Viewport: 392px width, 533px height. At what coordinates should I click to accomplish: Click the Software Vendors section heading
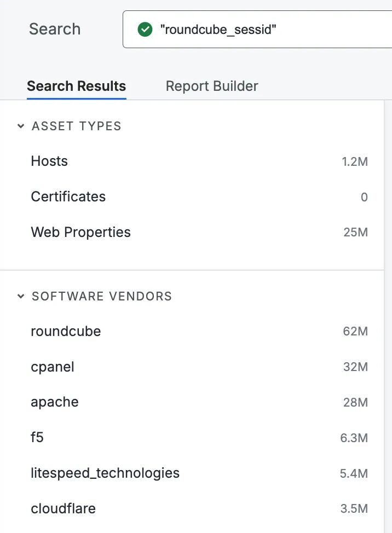pos(102,297)
